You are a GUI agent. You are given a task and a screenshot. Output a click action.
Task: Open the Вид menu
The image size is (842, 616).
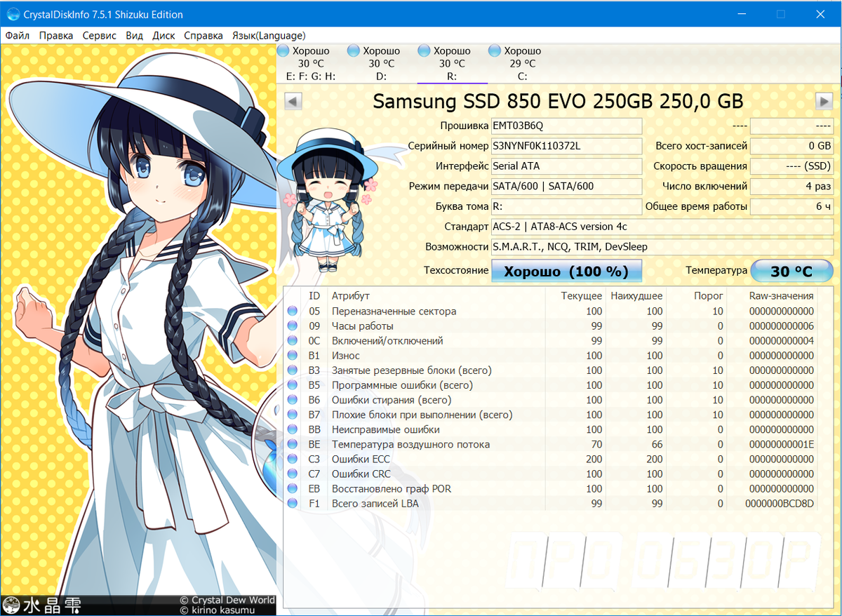(134, 36)
